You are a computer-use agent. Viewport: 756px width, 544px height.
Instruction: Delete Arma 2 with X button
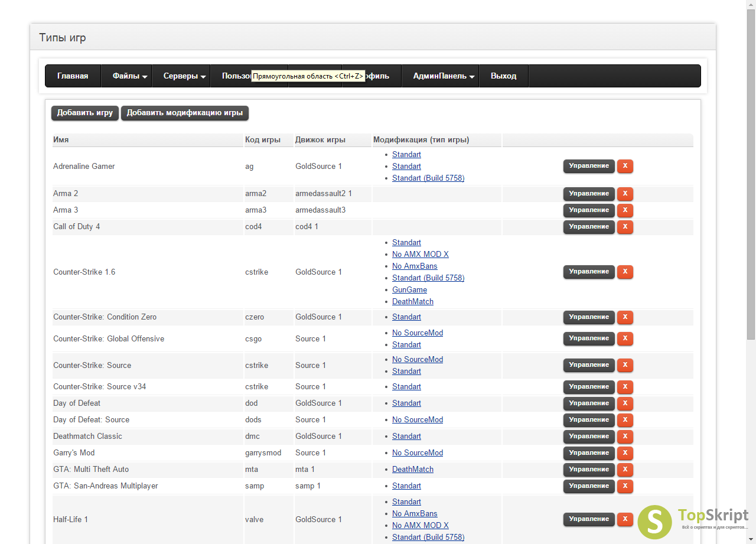click(625, 194)
